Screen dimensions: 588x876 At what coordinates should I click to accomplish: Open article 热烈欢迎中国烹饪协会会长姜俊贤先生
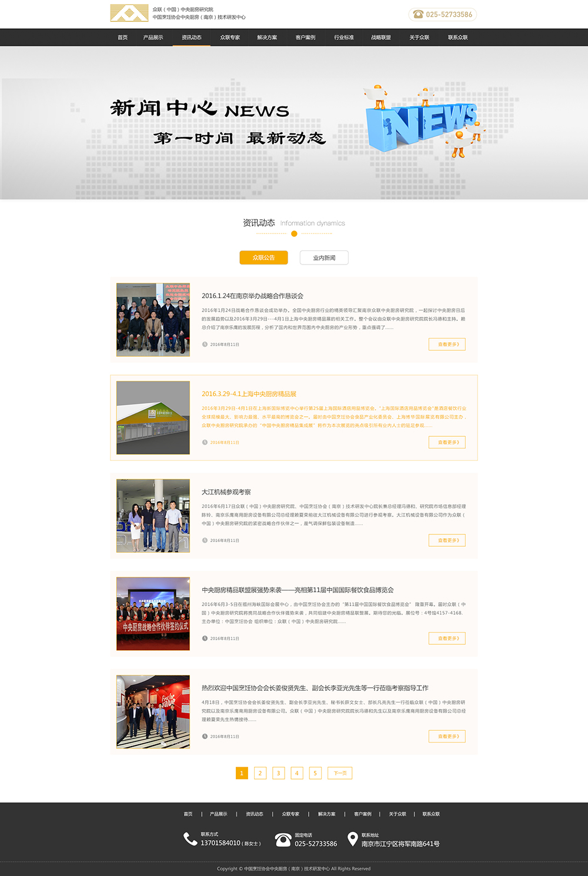[x=315, y=688]
